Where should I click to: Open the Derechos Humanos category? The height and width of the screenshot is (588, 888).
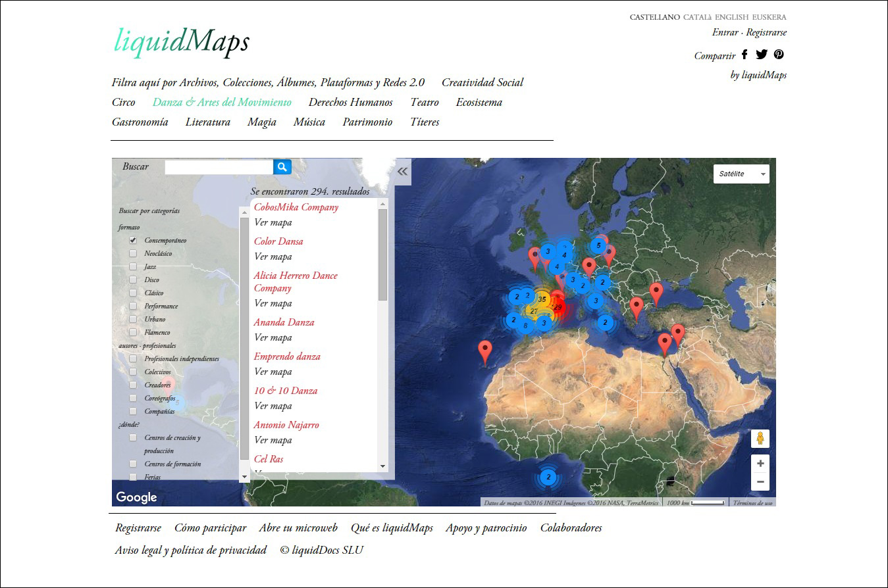(x=350, y=102)
